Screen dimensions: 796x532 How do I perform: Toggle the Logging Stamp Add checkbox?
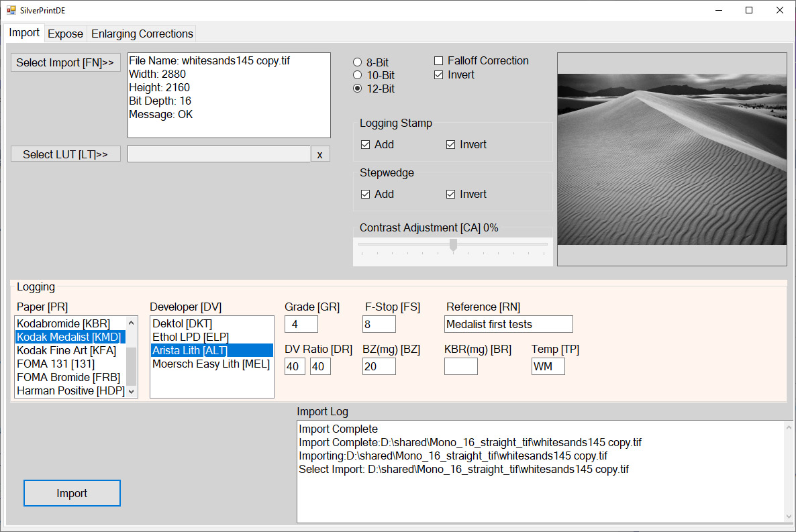coord(366,145)
